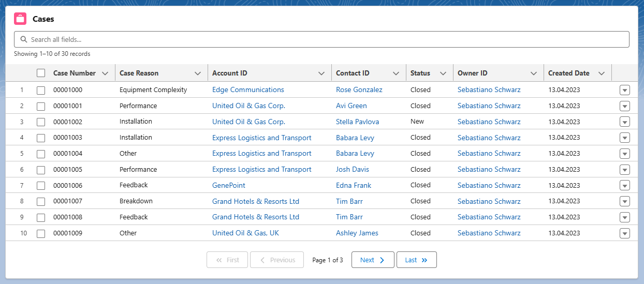Open Grand Hotels & Resorts Ltd for case 00001007

(x=256, y=201)
